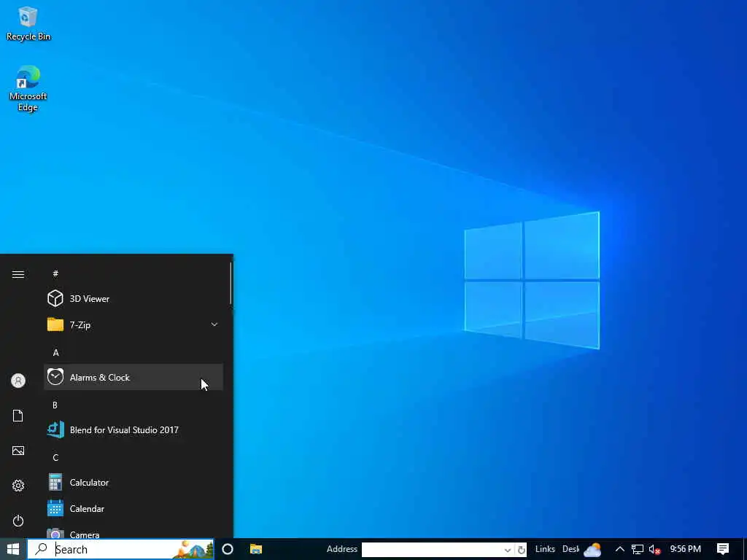
Task: Open Settings gear in Start sidebar
Action: click(x=18, y=486)
